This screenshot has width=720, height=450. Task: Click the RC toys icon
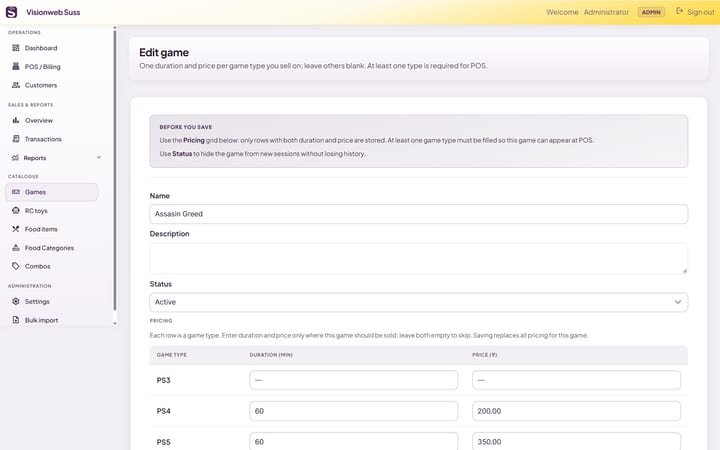(x=16, y=210)
